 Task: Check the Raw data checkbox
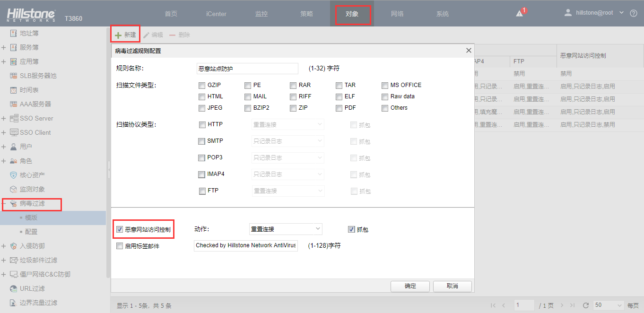(x=385, y=97)
